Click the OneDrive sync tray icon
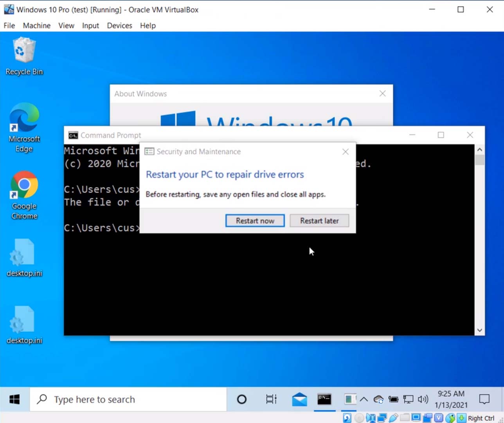504x423 pixels. (378, 399)
